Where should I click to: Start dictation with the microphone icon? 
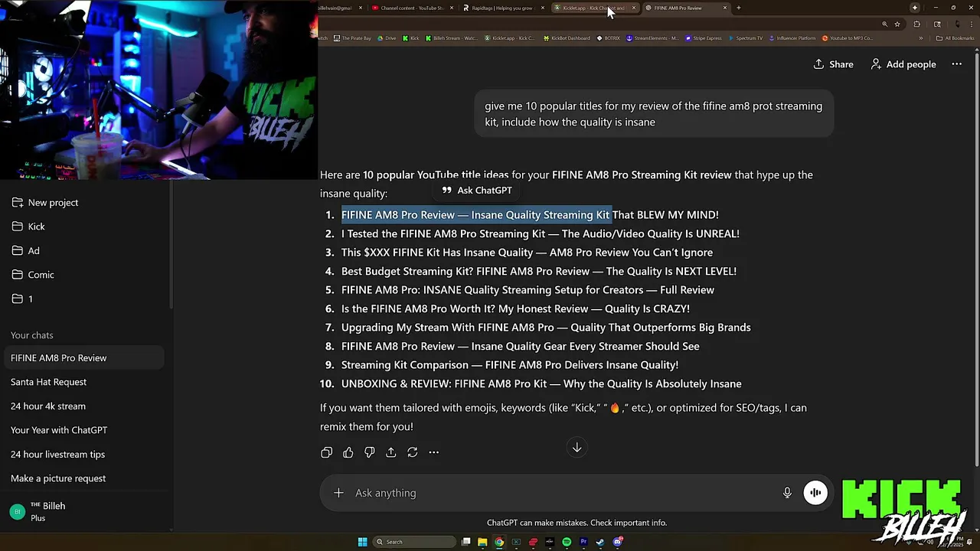click(x=787, y=493)
